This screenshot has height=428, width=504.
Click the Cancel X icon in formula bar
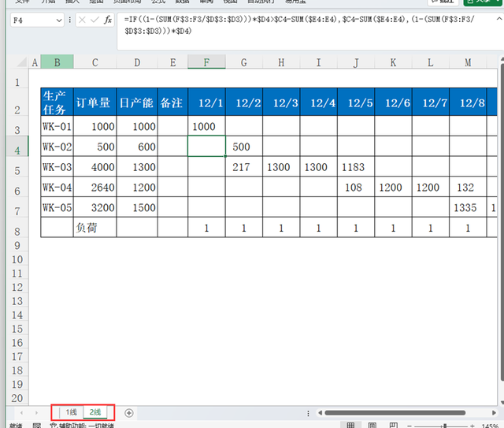click(82, 20)
